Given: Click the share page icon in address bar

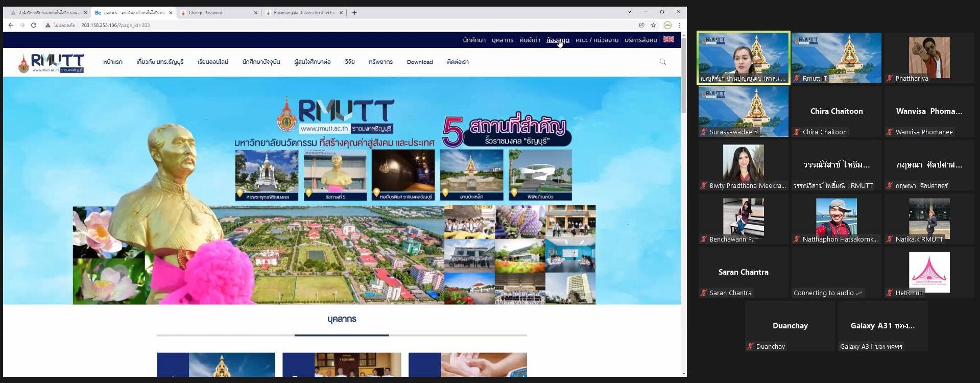Looking at the screenshot, I should 641,25.
